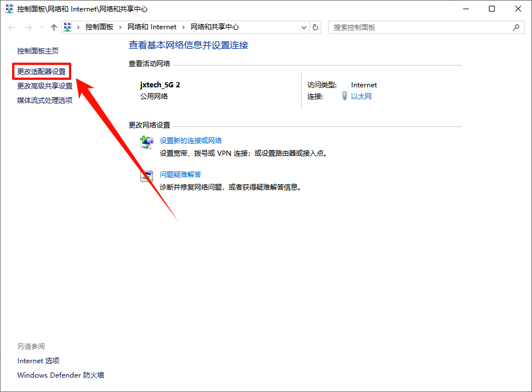Open Internet 选项 link

click(38, 361)
